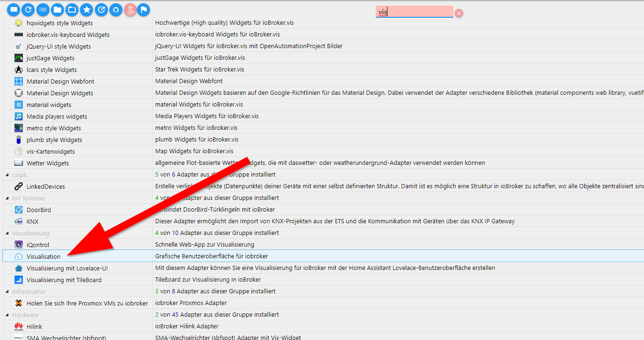Click the Lovelace-UI adapter icon
The width and height of the screenshot is (644, 340).
19,268
